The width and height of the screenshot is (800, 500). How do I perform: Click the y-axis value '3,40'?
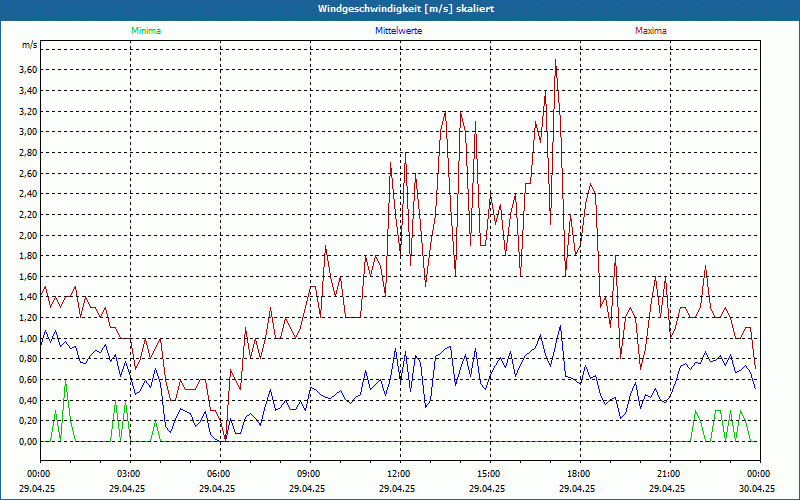tap(28, 91)
